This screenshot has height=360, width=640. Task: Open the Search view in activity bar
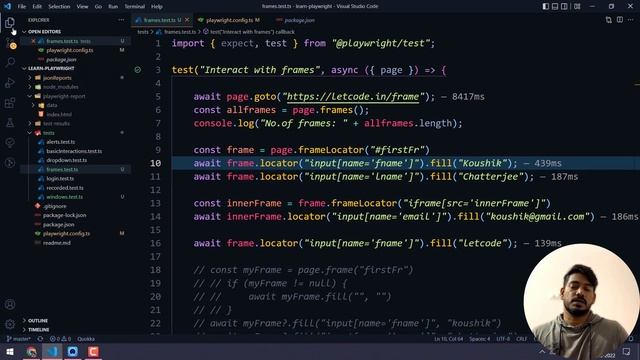[x=10, y=62]
